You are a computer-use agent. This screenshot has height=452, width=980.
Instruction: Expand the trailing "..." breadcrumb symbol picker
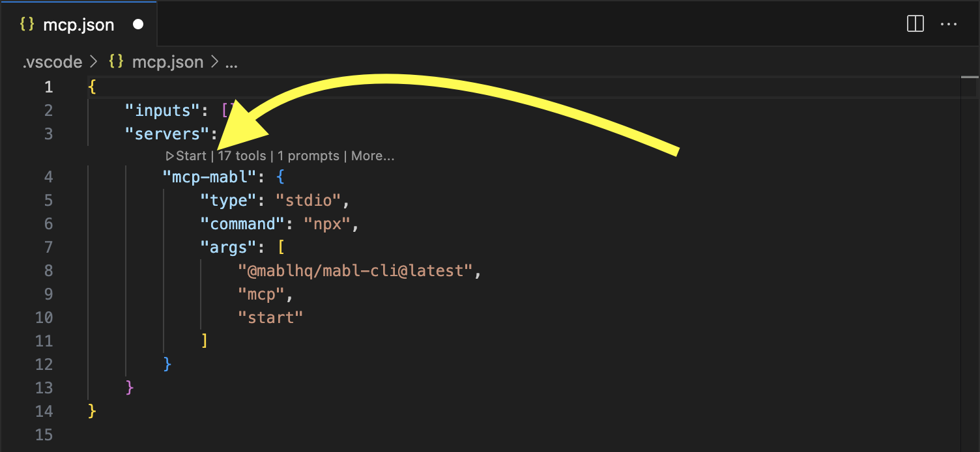[x=232, y=62]
